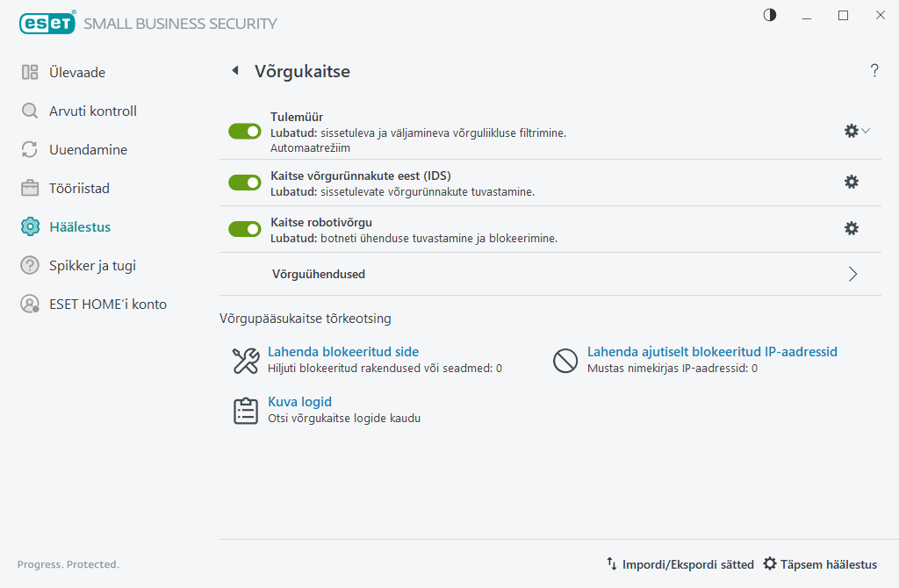Click the Häälestus gear icon

[x=29, y=226]
